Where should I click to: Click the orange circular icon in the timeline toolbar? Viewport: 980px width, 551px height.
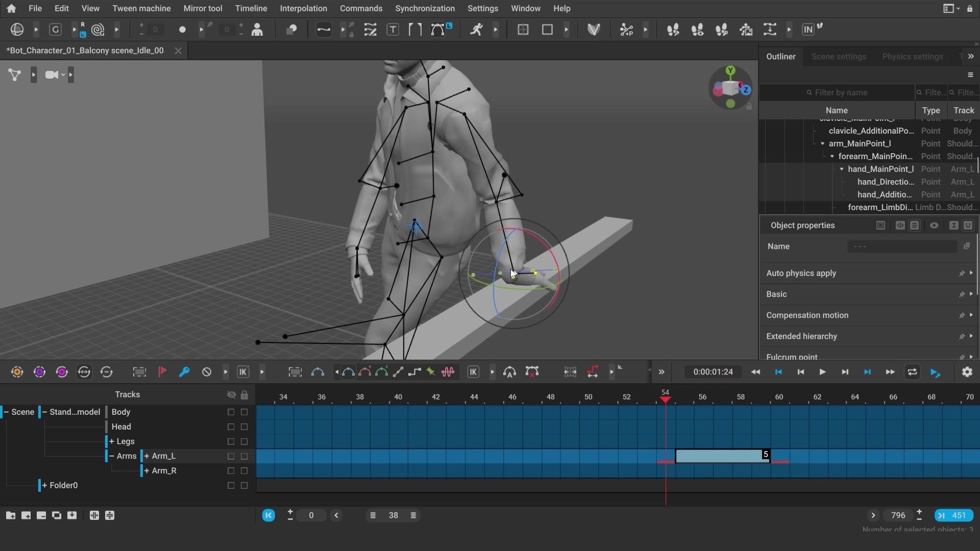point(17,372)
